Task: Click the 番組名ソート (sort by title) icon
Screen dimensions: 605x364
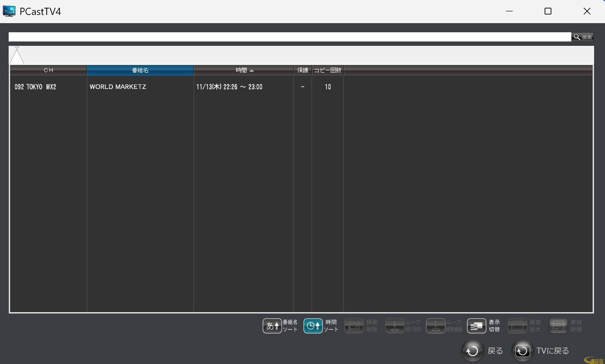Action: tap(272, 326)
